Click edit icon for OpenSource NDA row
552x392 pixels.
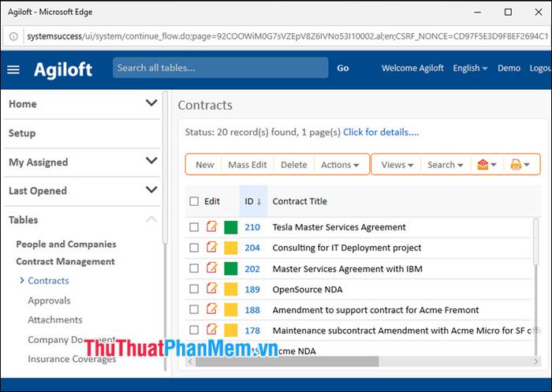(x=211, y=289)
